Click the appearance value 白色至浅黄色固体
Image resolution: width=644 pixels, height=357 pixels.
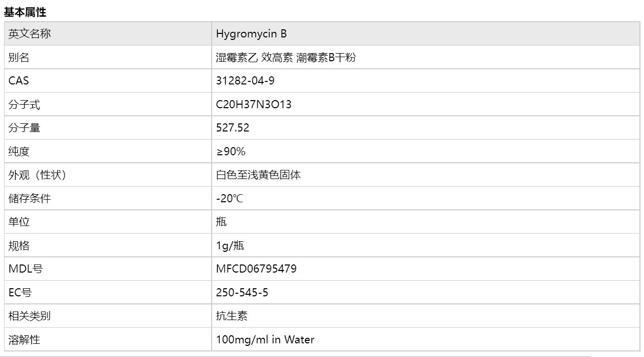click(258, 175)
